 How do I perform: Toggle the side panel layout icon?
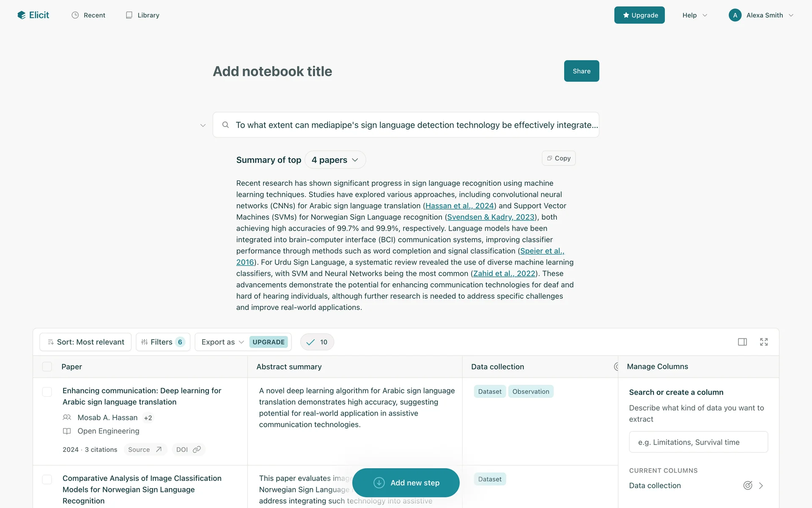pos(742,342)
